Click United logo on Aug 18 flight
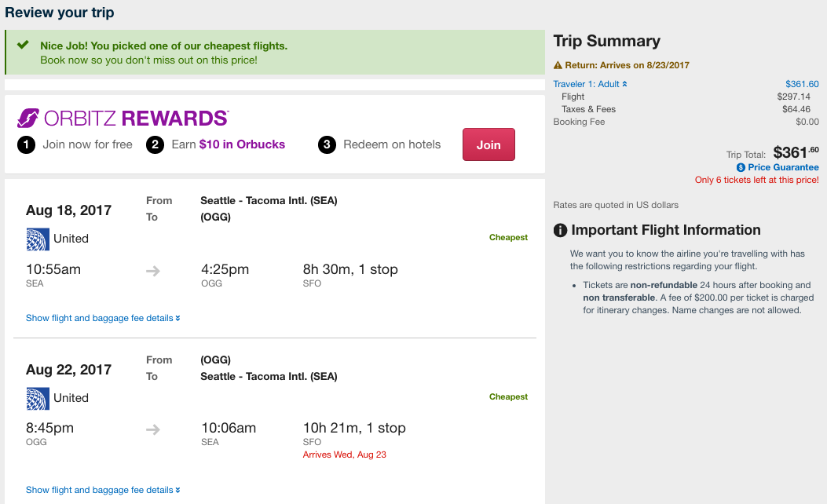827x504 pixels. [x=38, y=239]
